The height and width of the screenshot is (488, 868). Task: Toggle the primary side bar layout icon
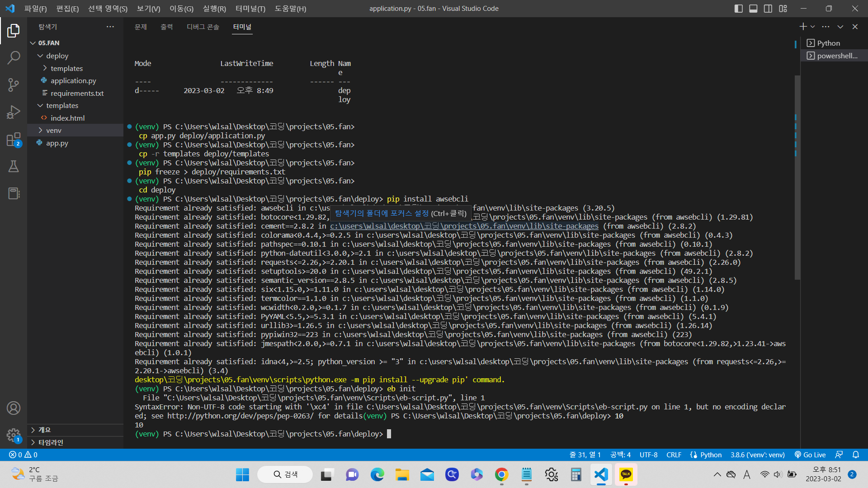739,9
